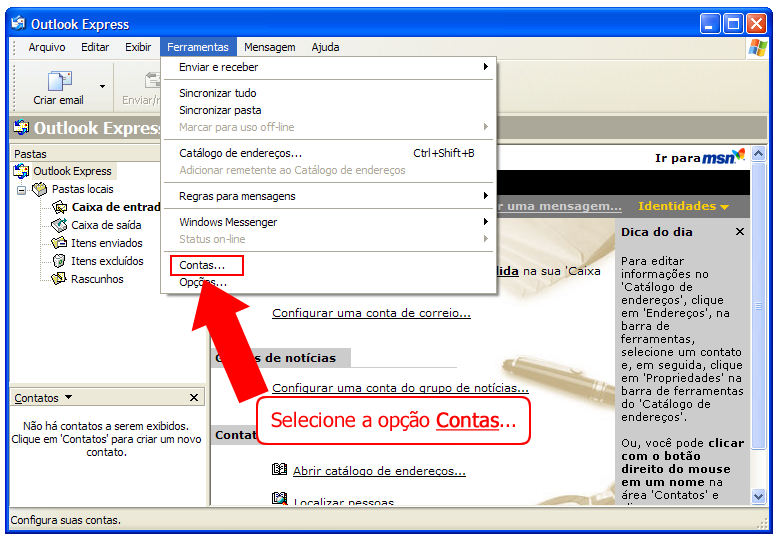
Task: Open Catálogo de endereços... menu entry
Action: [326, 153]
